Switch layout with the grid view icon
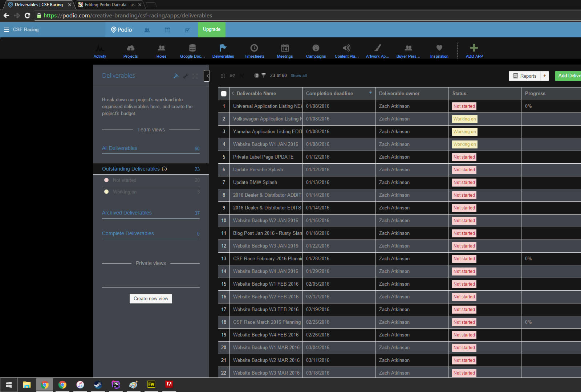Screen dimensions: 581x392 (223, 75)
